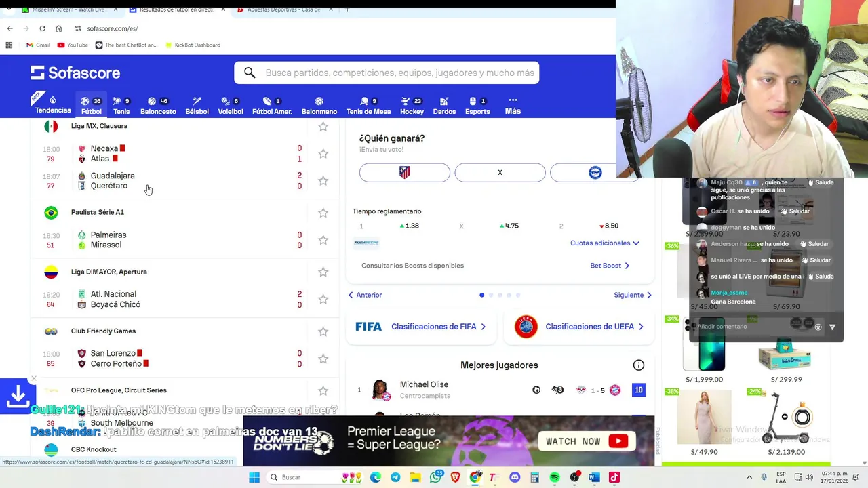This screenshot has width=868, height=488.
Task: Star the Necaxa vs Atlas match
Action: pos(323,154)
